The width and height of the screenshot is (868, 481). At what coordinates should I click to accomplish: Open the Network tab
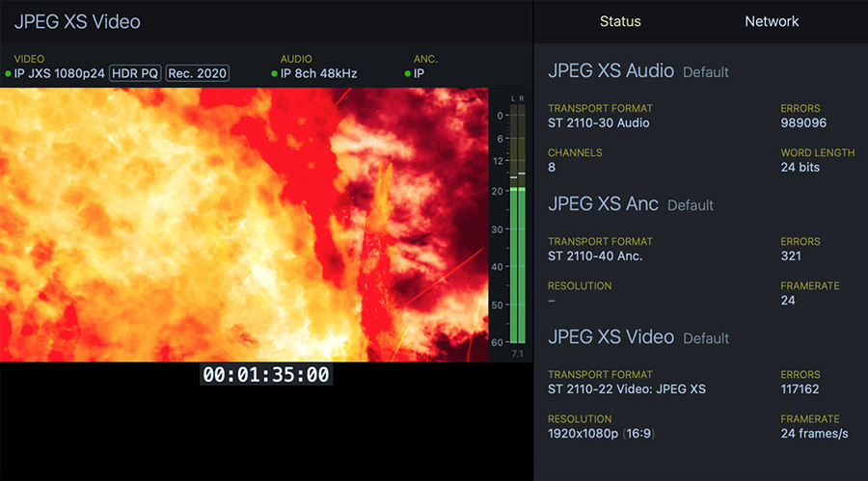pyautogui.click(x=772, y=21)
